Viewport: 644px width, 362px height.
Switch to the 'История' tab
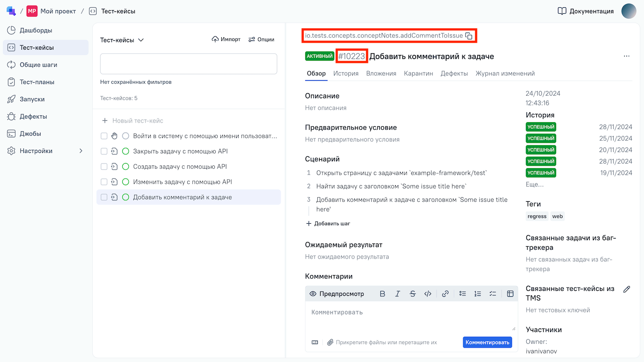point(345,74)
